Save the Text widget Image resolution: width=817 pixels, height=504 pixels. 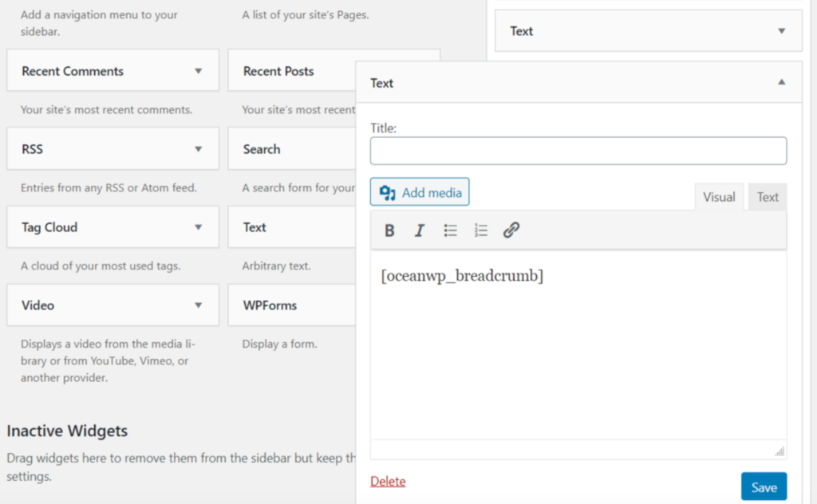tap(764, 487)
